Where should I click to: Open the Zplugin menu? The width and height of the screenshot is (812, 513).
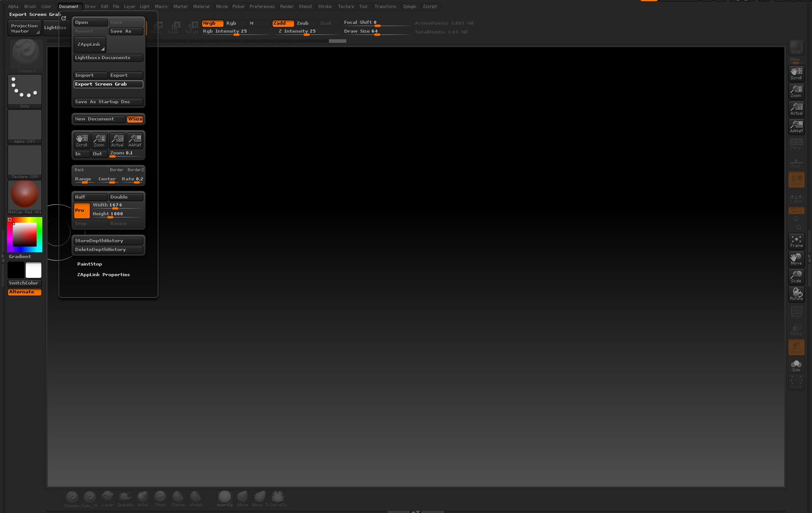[x=409, y=7]
